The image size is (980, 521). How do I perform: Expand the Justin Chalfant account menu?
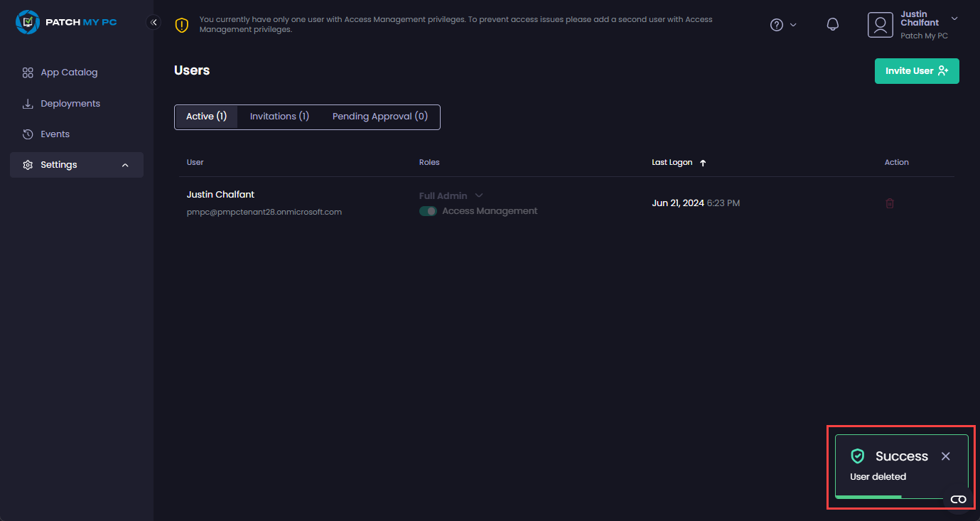pos(954,18)
